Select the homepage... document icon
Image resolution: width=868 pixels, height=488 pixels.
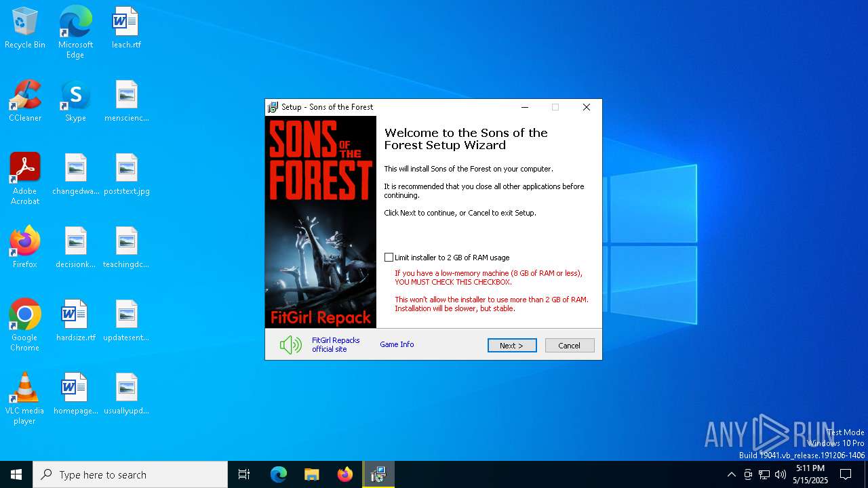click(76, 394)
